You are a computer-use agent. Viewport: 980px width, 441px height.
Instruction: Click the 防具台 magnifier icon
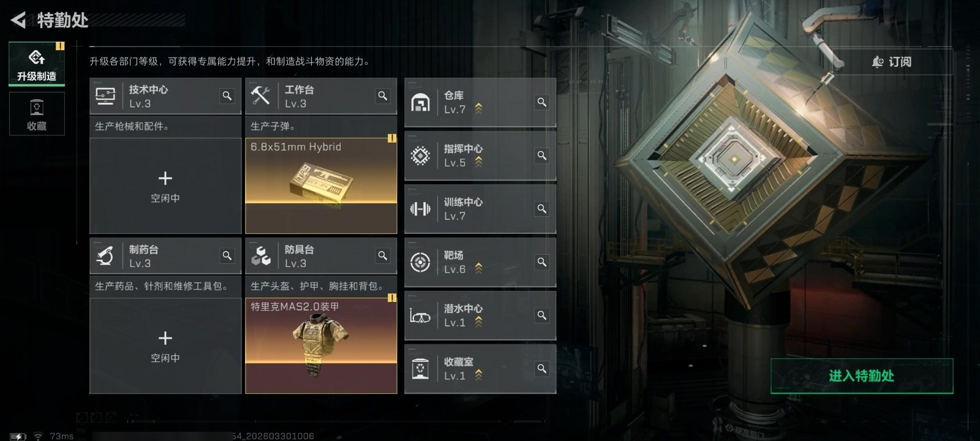(383, 255)
